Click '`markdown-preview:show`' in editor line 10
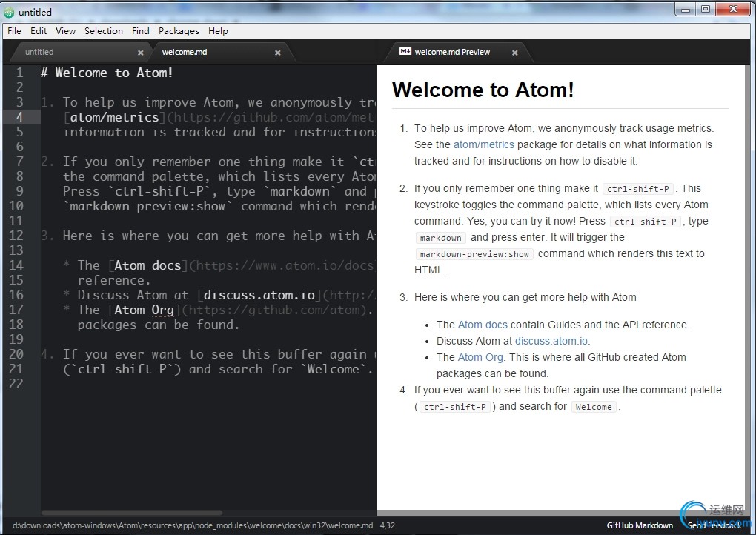This screenshot has height=535, width=756. (x=148, y=206)
